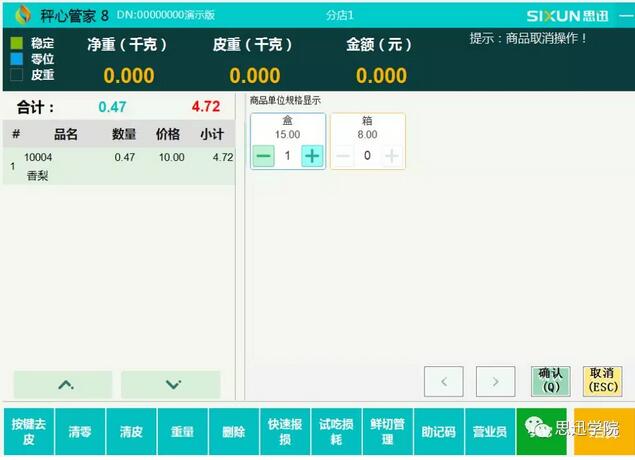Open 快速报损 quick loss report
Screen dimensions: 635x460
click(285, 432)
